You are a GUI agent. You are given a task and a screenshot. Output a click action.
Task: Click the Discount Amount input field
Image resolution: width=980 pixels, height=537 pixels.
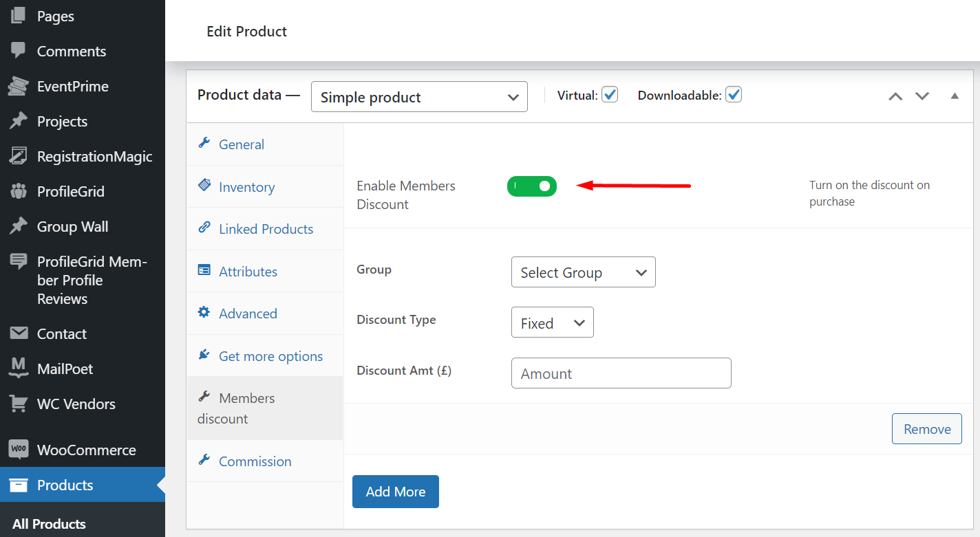point(621,373)
